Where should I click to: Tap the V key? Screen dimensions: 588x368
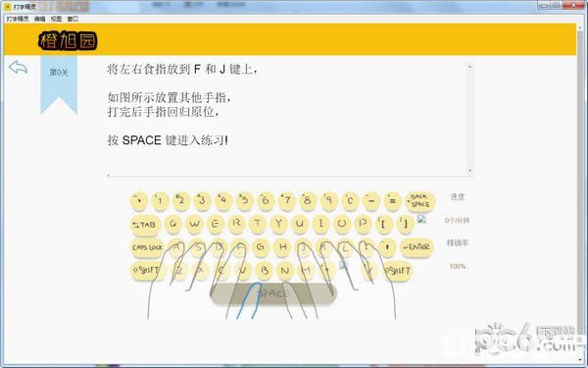tap(243, 271)
